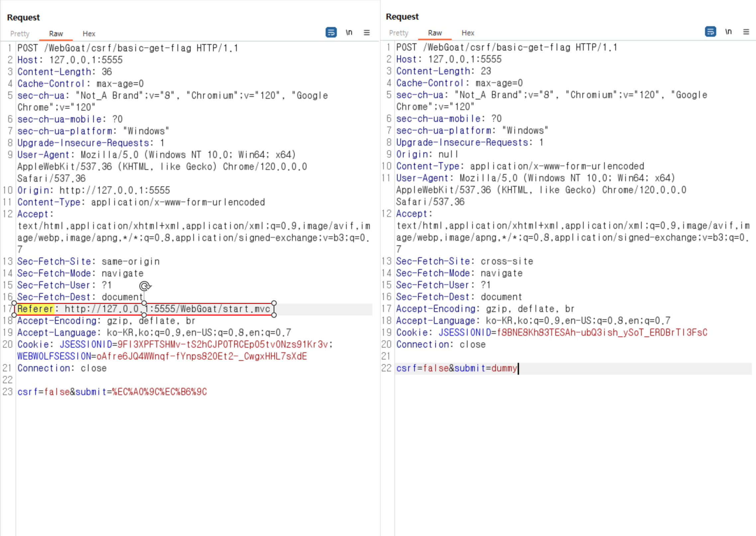
Task: Click left panel Content-Length: 36 line
Action: coord(64,71)
